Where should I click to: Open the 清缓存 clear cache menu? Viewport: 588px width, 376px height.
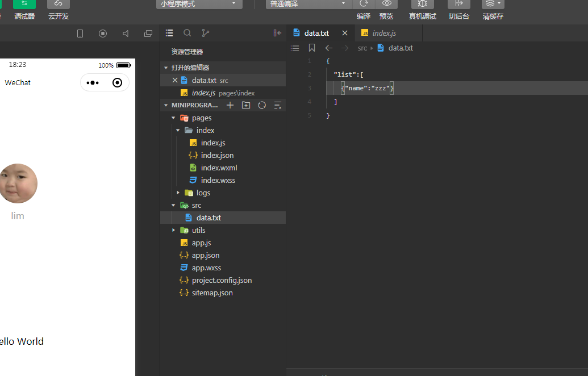[493, 4]
